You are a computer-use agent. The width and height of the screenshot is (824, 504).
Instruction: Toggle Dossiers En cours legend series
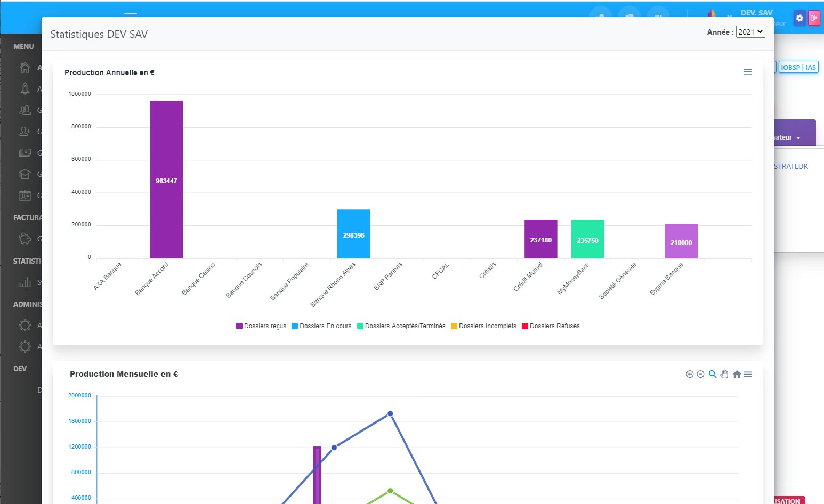coord(321,326)
